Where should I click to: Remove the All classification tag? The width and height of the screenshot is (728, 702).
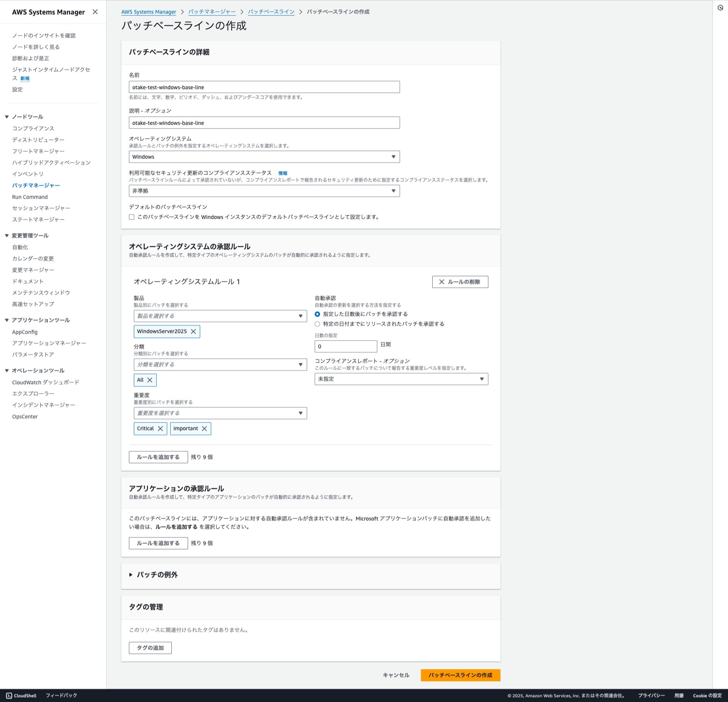tap(150, 380)
